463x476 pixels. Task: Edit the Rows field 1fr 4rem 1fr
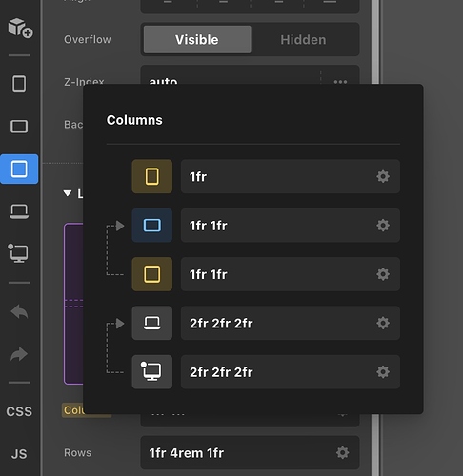coord(250,453)
